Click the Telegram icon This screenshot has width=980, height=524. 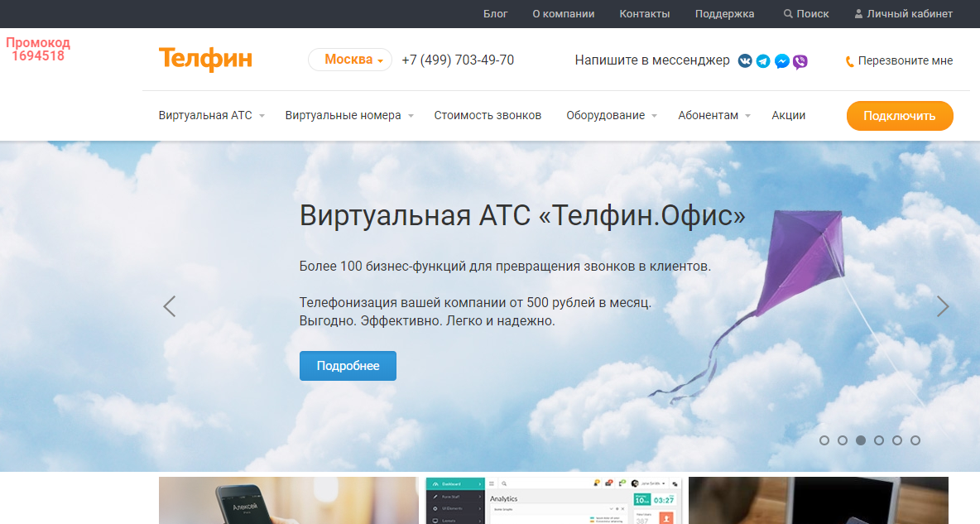[x=762, y=60]
